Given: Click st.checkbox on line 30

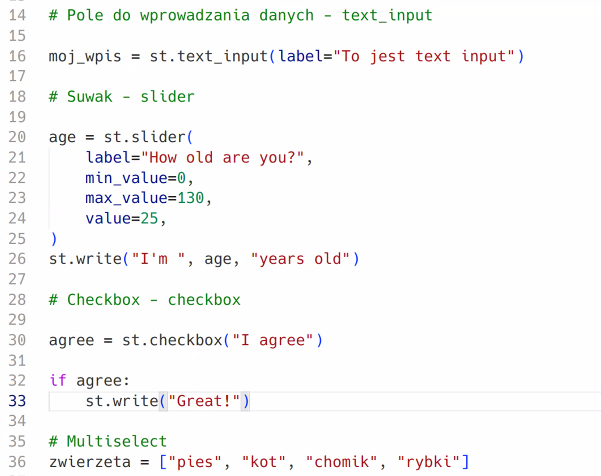Looking at the screenshot, I should point(172,340).
